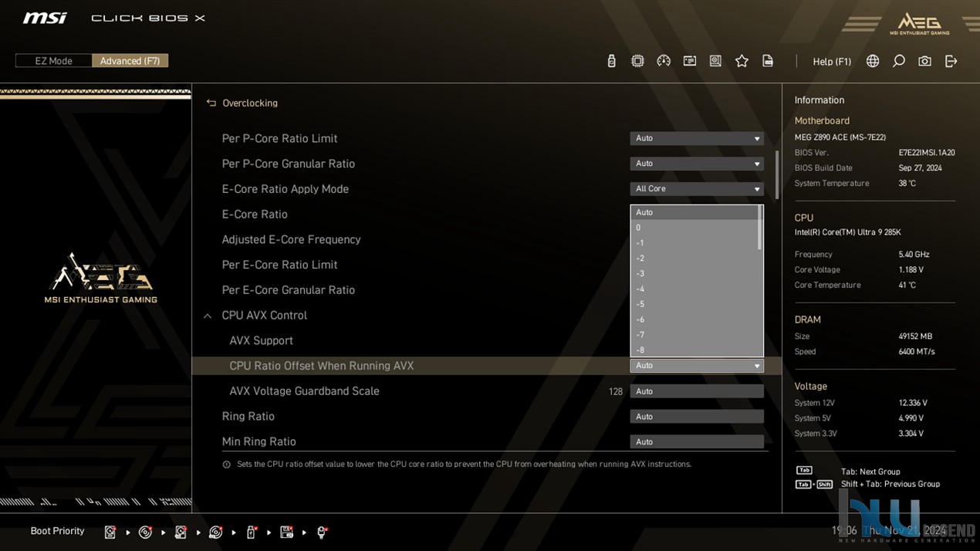Open the Per P-Core Granular Ratio dropdown

point(697,164)
